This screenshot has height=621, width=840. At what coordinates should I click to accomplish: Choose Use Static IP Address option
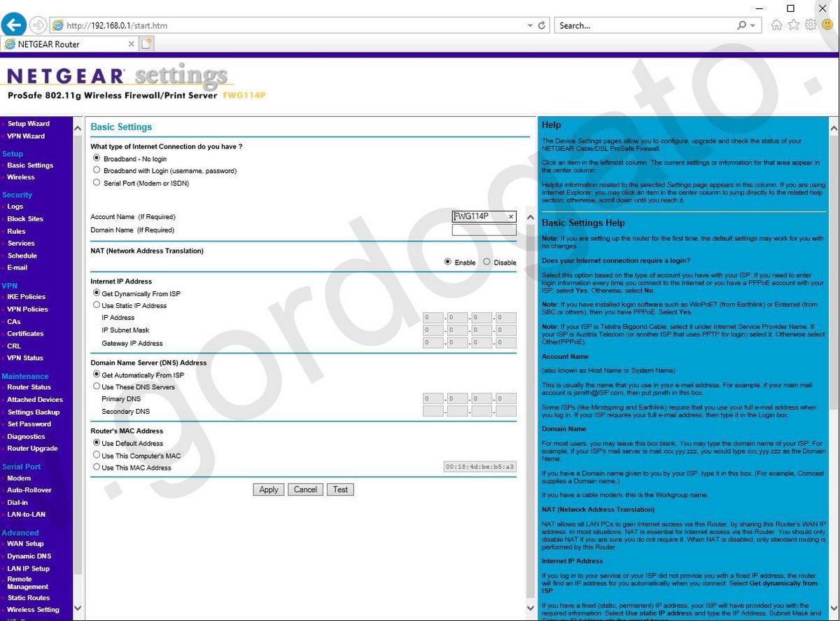coord(97,305)
